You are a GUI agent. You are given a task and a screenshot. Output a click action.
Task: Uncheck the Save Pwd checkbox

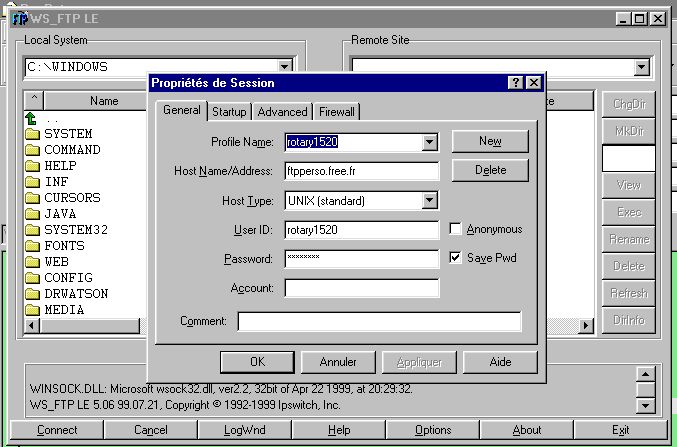click(x=455, y=258)
